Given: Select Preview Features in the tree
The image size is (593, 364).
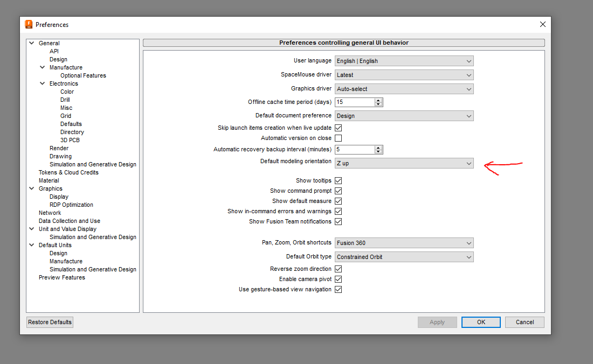Looking at the screenshot, I should coord(62,277).
